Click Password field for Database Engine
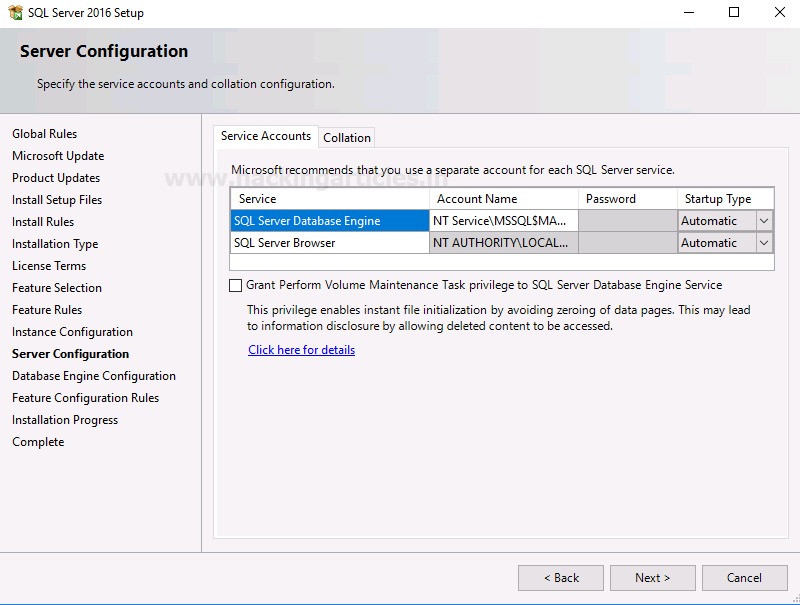 [628, 221]
